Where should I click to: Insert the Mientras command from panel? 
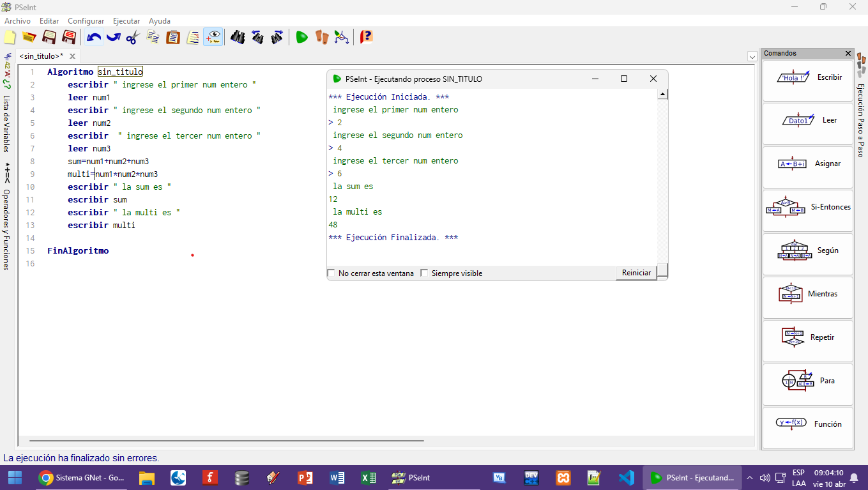[x=808, y=295]
